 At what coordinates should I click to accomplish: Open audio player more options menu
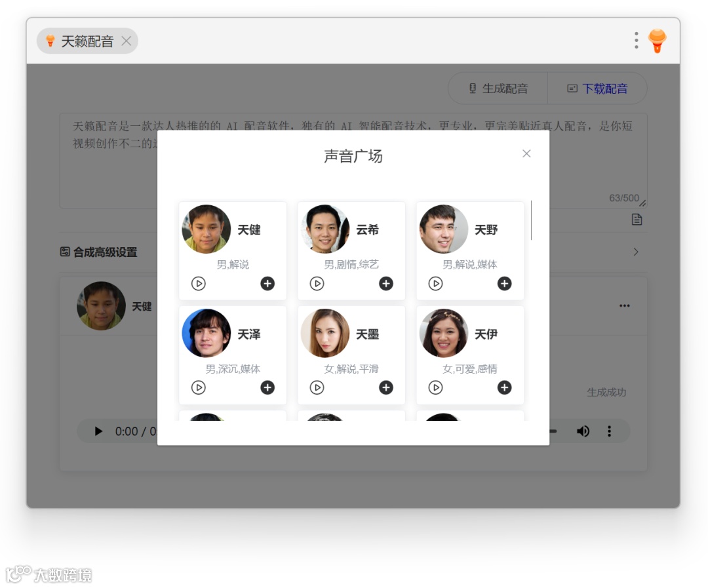point(609,431)
